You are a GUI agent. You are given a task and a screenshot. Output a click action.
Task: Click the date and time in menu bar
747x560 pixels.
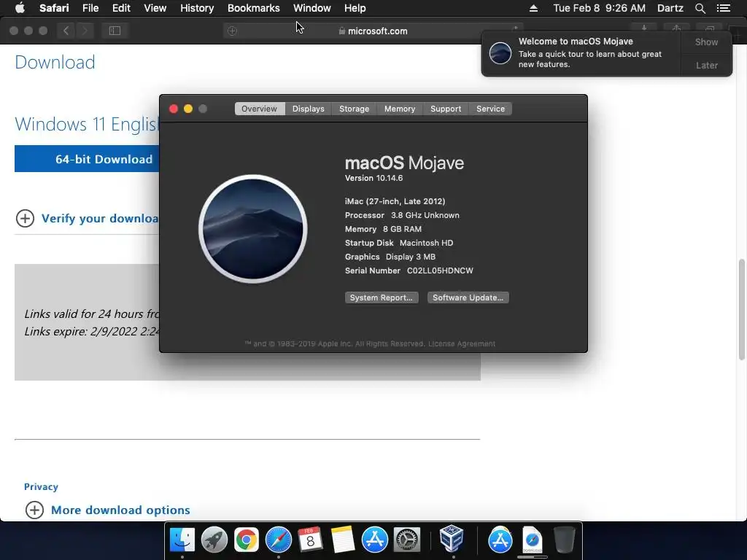600,8
